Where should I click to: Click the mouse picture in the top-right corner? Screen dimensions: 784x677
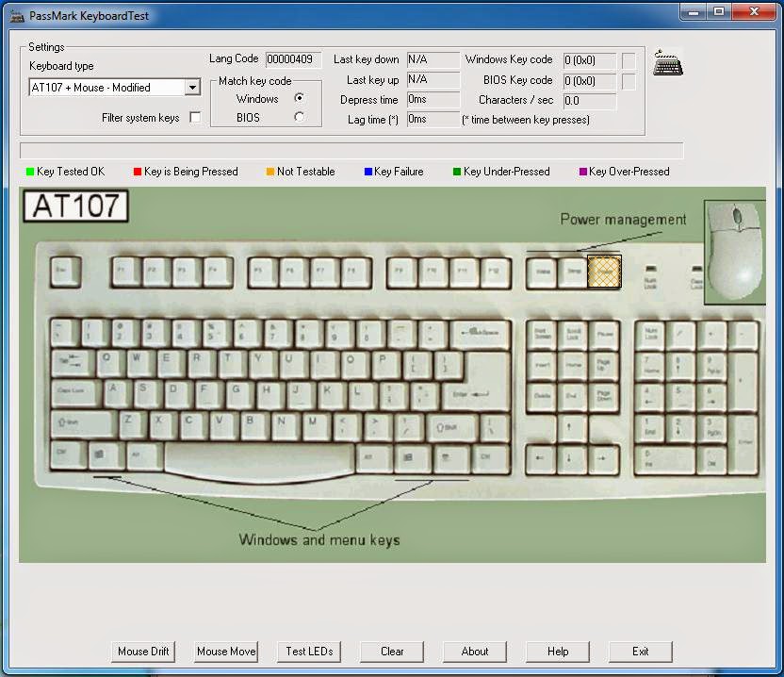click(x=735, y=252)
